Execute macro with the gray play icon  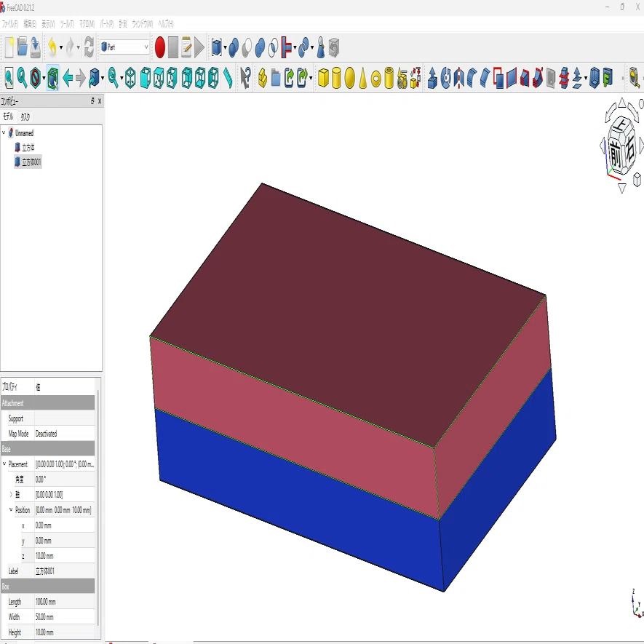click(199, 47)
